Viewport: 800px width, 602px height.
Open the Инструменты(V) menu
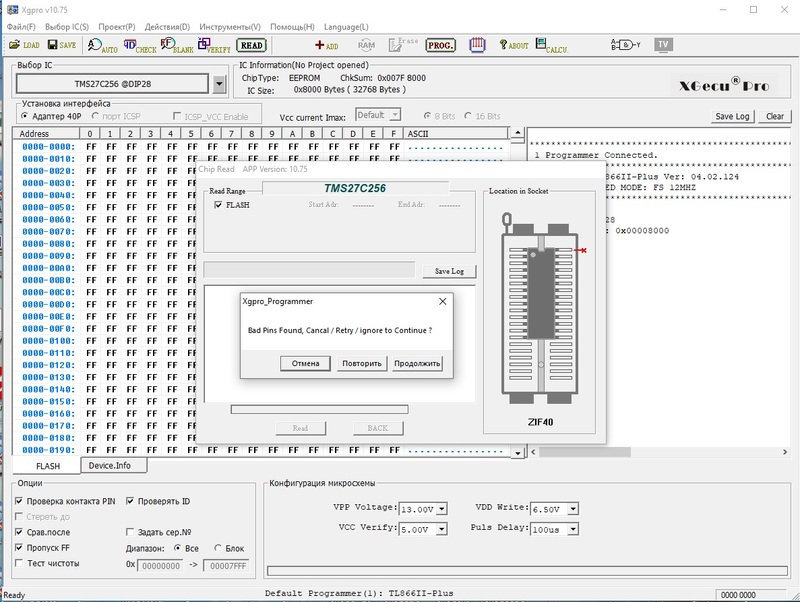(230, 27)
